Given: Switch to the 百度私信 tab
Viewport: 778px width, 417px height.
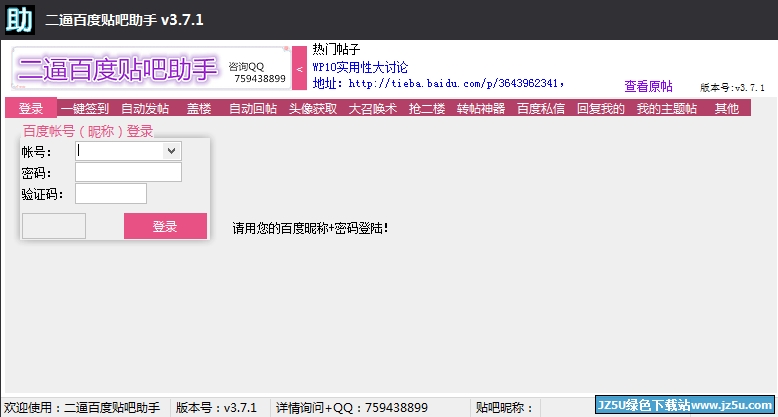Looking at the screenshot, I should 541,108.
